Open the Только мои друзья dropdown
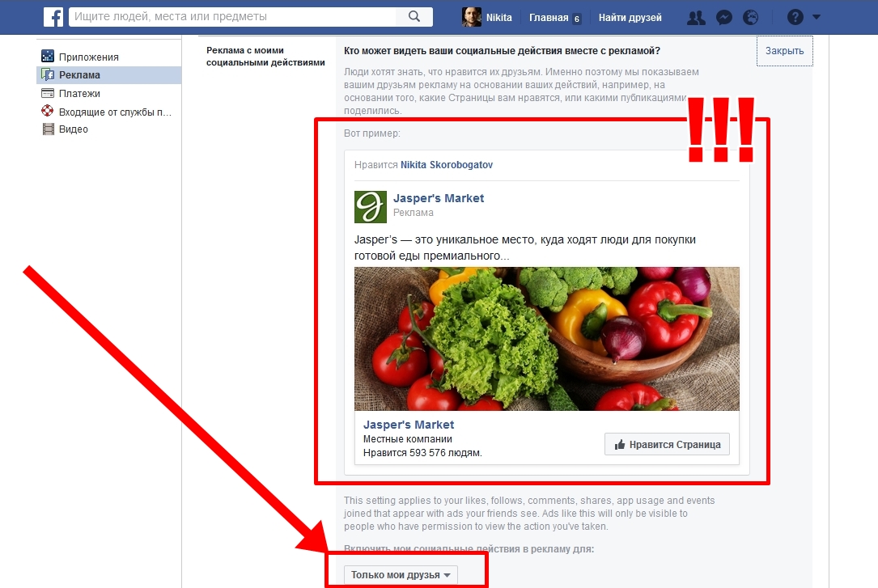Image resolution: width=878 pixels, height=588 pixels. coord(401,575)
